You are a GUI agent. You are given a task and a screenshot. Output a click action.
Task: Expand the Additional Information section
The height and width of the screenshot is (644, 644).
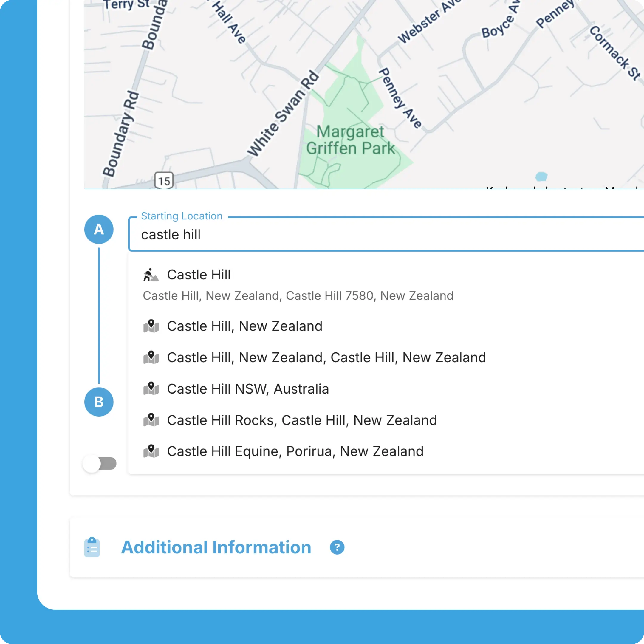point(216,547)
